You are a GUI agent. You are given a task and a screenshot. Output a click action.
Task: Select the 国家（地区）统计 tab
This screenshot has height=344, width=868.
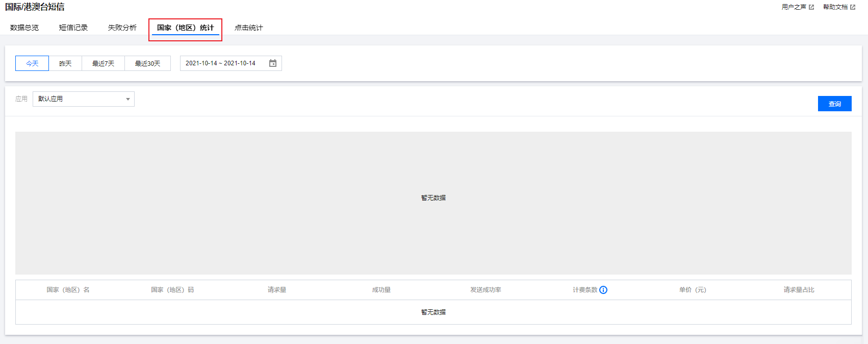(185, 28)
